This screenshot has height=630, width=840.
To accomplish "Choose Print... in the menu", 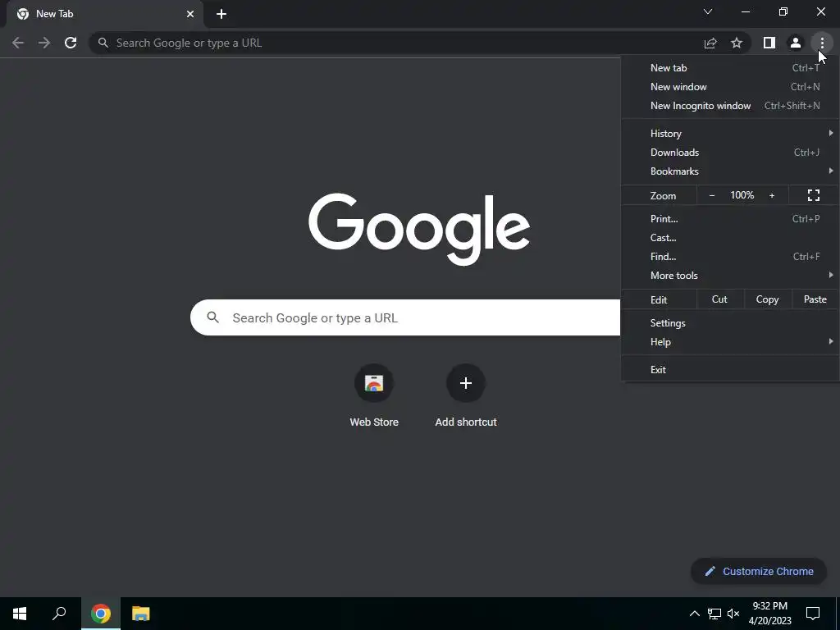I will [x=730, y=218].
